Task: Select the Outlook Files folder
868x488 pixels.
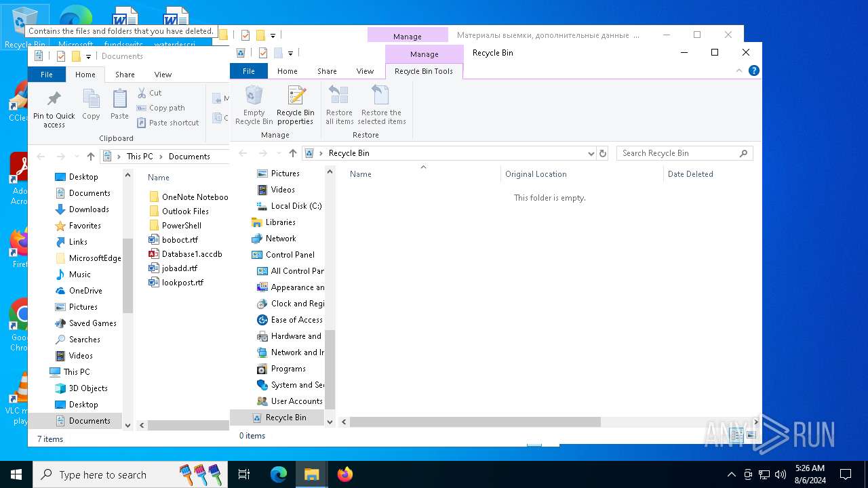Action: (x=178, y=211)
